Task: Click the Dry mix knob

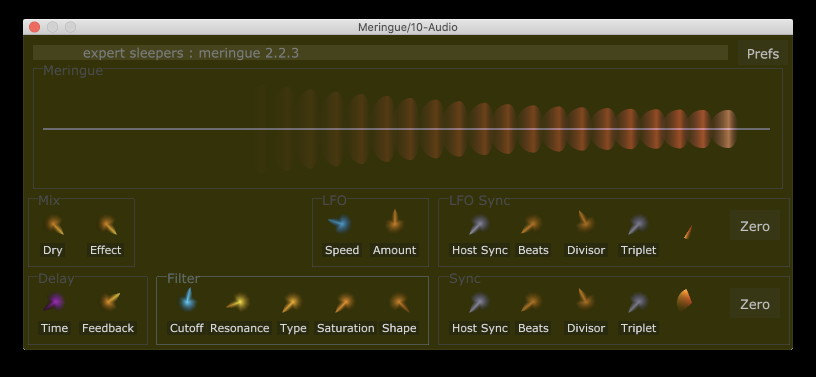Action: [x=54, y=225]
